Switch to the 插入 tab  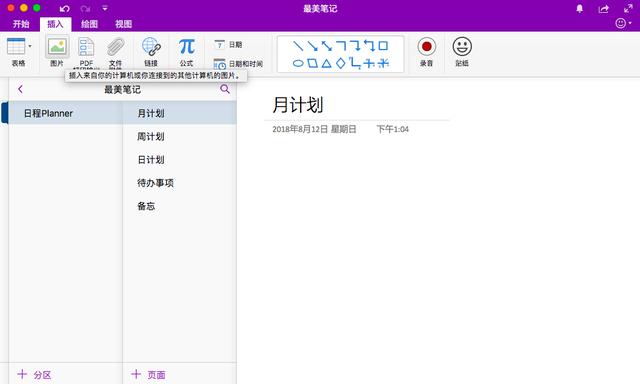(56, 24)
